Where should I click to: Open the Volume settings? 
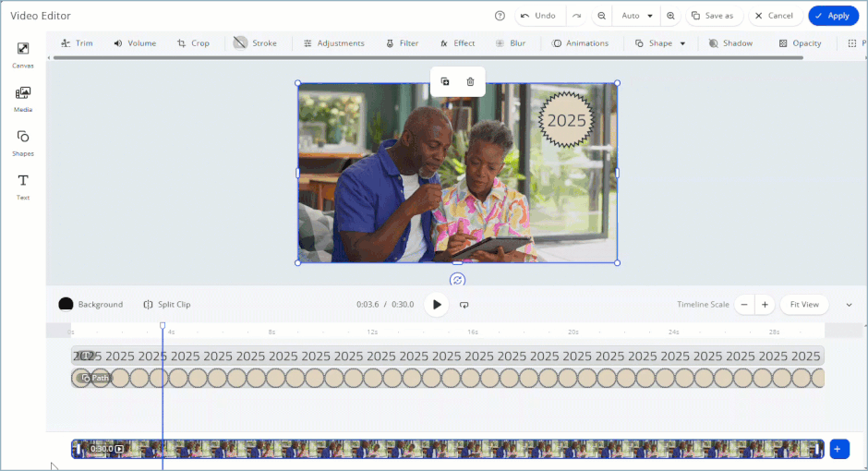(135, 43)
